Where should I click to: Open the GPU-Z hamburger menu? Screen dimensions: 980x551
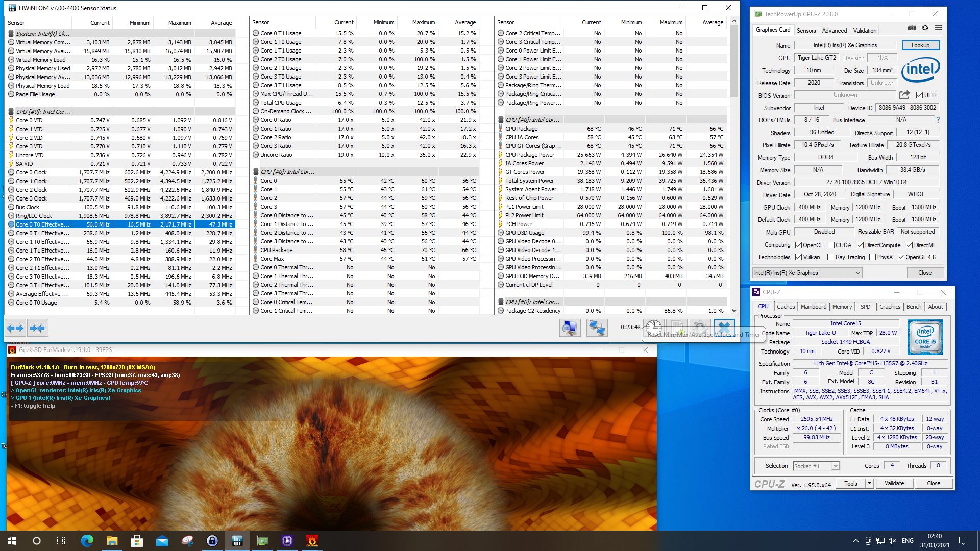tap(938, 28)
